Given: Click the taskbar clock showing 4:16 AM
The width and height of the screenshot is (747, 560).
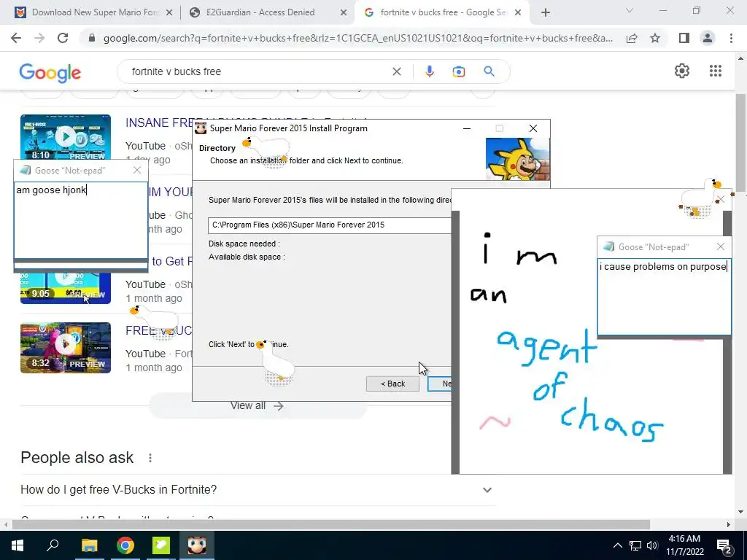Looking at the screenshot, I should [x=684, y=545].
